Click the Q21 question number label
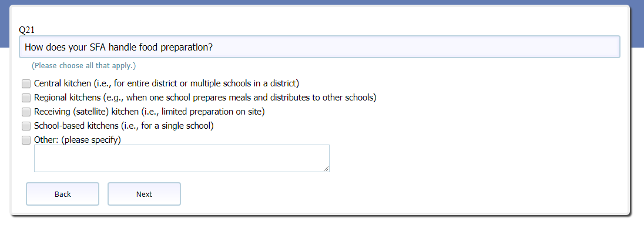The width and height of the screenshot is (644, 228). (26, 30)
